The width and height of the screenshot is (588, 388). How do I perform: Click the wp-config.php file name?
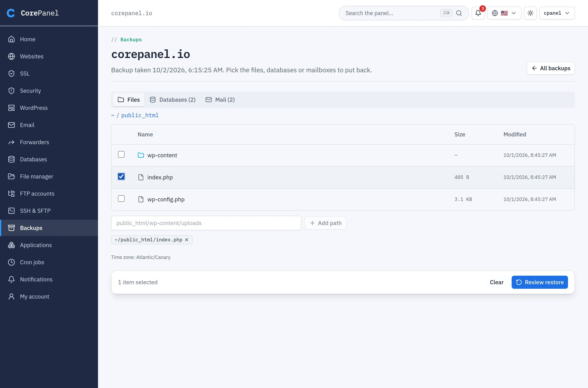[x=166, y=200]
